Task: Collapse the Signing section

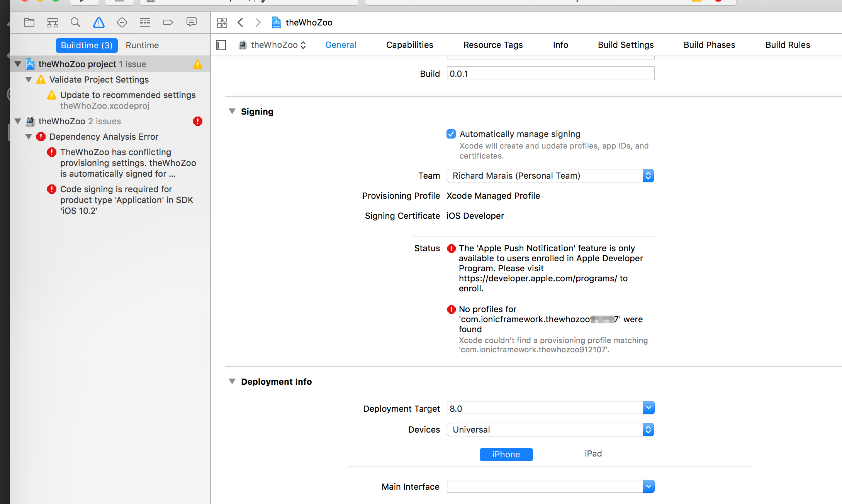Action: [x=232, y=112]
